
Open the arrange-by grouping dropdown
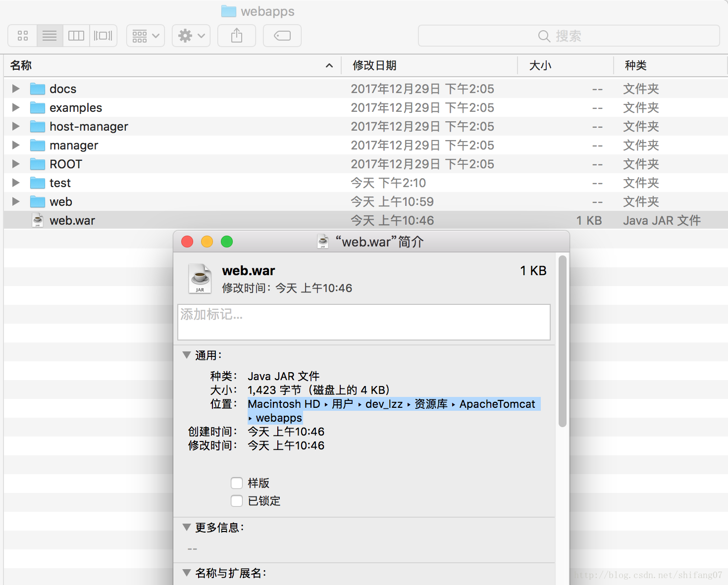(146, 36)
